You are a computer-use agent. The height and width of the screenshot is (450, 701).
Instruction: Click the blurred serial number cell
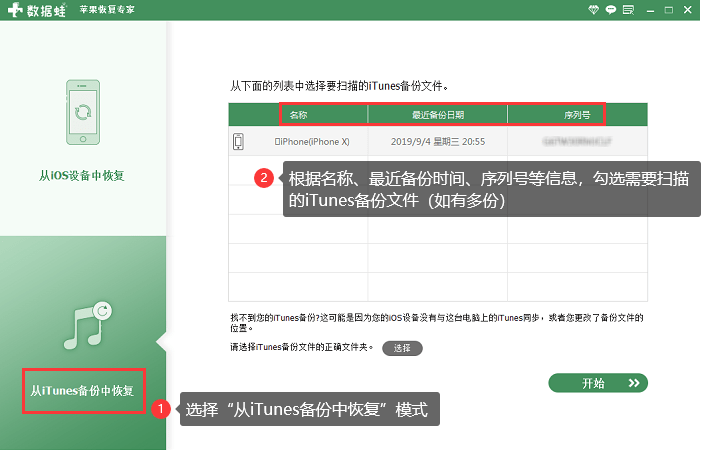pyautogui.click(x=576, y=142)
